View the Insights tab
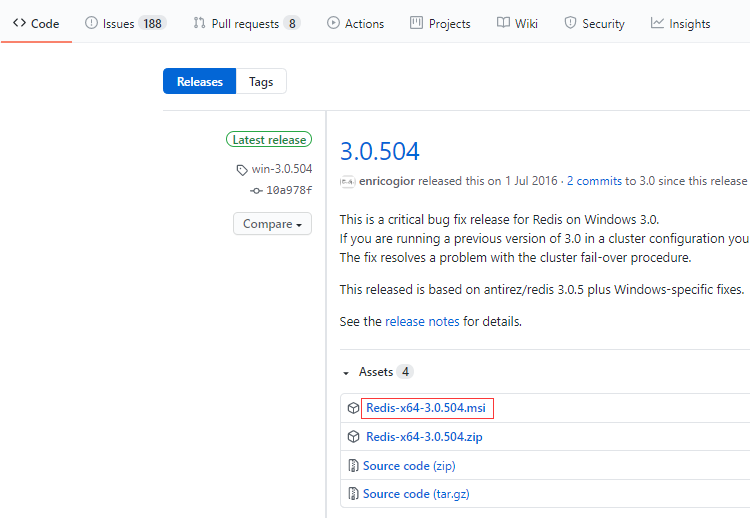This screenshot has height=518, width=750. click(681, 23)
